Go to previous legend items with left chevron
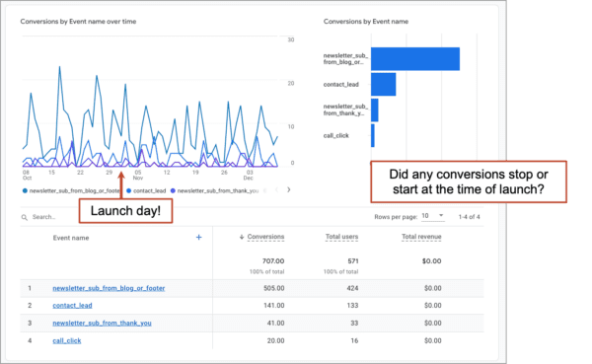The height and width of the screenshot is (364, 592). point(276,189)
